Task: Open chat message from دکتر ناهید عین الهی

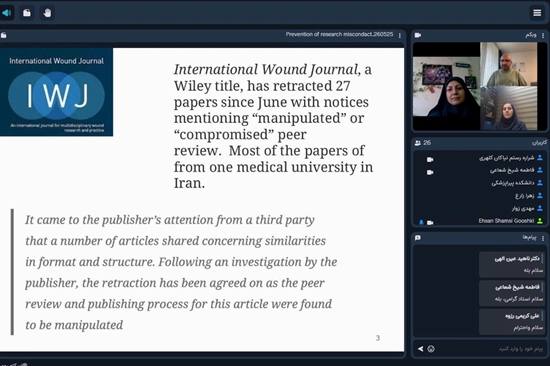Action: [512, 264]
